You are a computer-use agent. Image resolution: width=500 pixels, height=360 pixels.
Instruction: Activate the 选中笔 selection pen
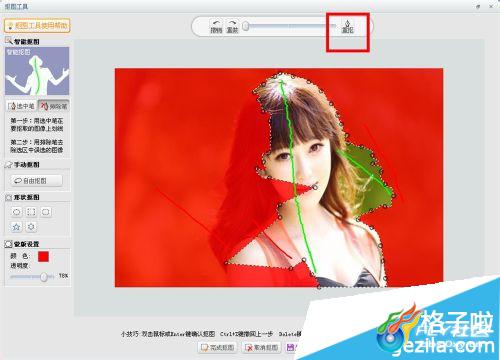click(21, 106)
